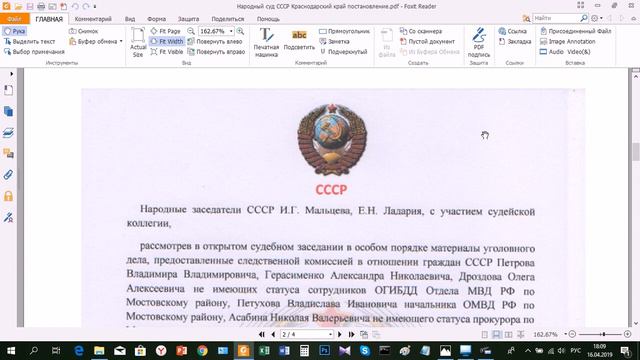Collapse the ribbon with the arrow
The height and width of the screenshot is (360, 640).
(633, 18)
